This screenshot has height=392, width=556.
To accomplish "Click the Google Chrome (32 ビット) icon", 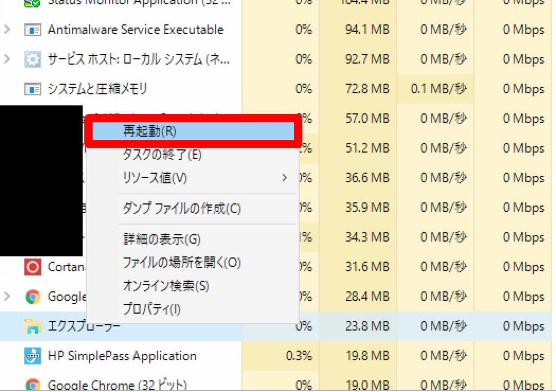I will [x=33, y=385].
